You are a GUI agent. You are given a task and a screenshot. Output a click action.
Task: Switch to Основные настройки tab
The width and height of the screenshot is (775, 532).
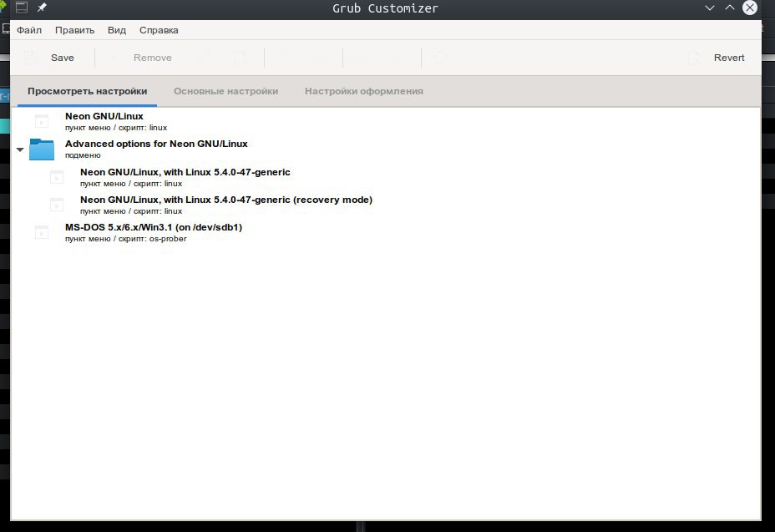click(x=225, y=92)
